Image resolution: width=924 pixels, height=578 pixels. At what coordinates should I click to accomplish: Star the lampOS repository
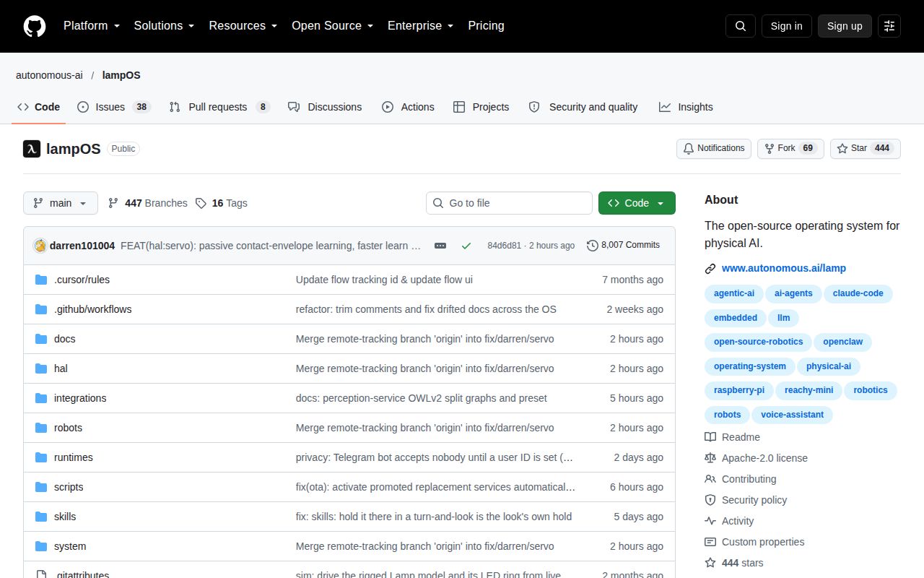pyautogui.click(x=866, y=149)
